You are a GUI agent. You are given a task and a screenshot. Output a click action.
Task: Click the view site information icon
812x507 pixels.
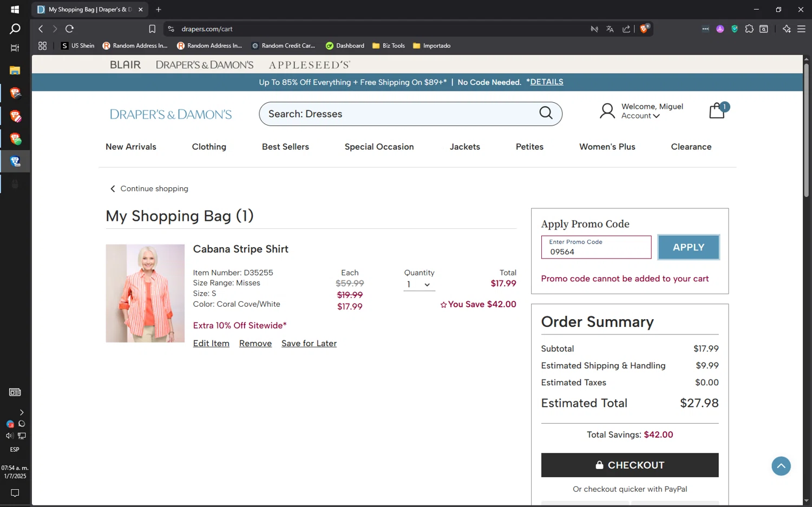click(x=171, y=29)
